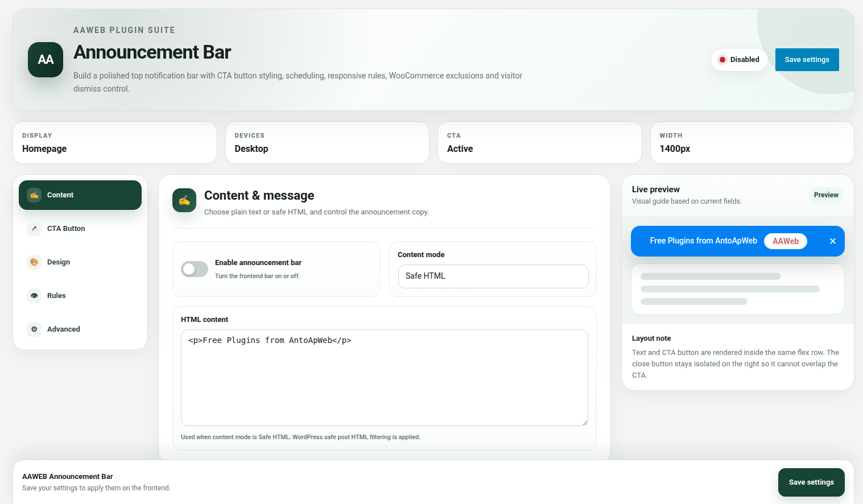Click the Content & message header icon
863x504 pixels.
[x=184, y=200]
